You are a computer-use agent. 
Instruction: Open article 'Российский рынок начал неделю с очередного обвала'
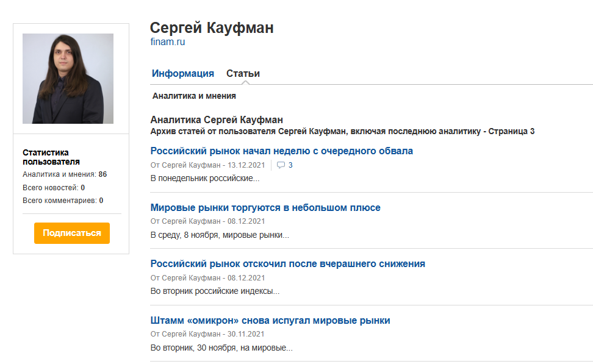[281, 151]
